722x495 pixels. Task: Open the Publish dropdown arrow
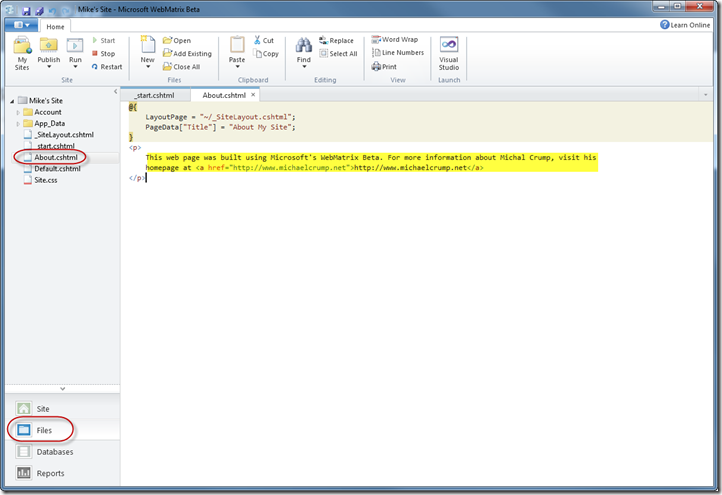[49, 67]
